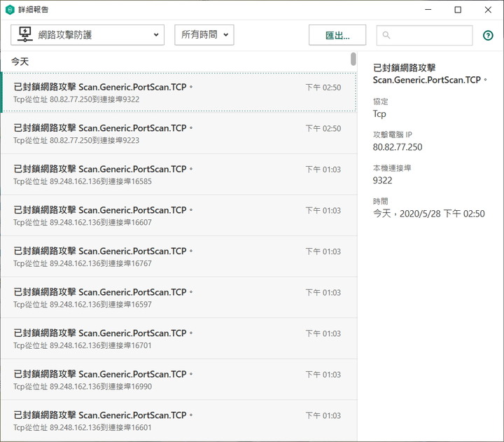Select the event for port 9322

point(178,92)
